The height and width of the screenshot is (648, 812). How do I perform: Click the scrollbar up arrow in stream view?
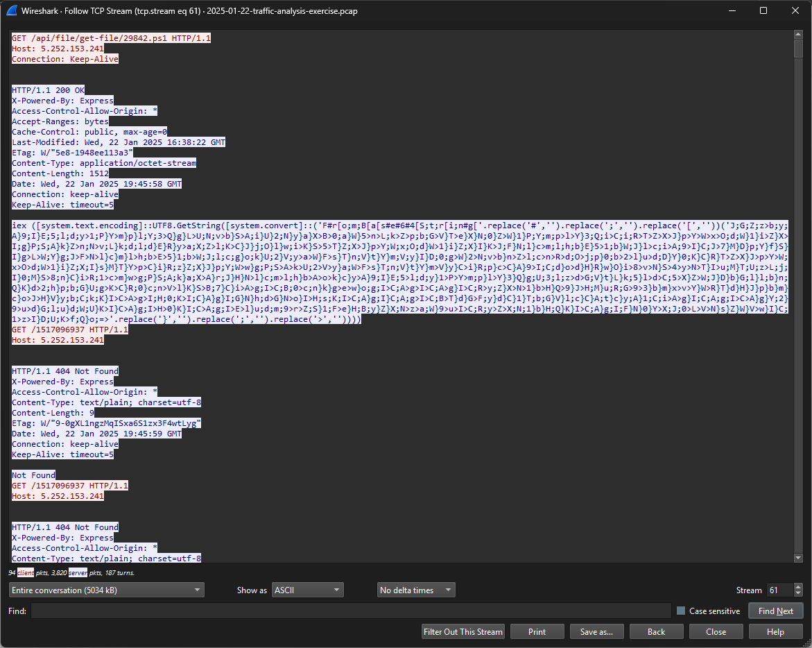pyautogui.click(x=797, y=33)
